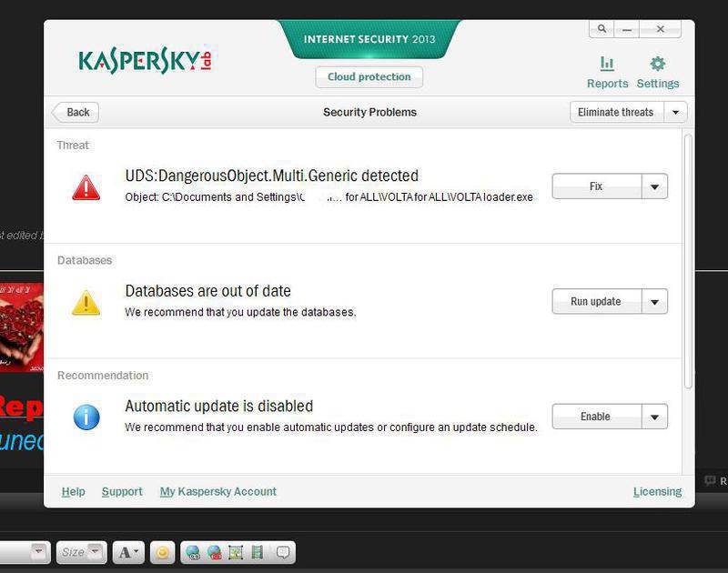728x573 pixels.
Task: Open the Settings gear icon
Action: pyautogui.click(x=657, y=64)
